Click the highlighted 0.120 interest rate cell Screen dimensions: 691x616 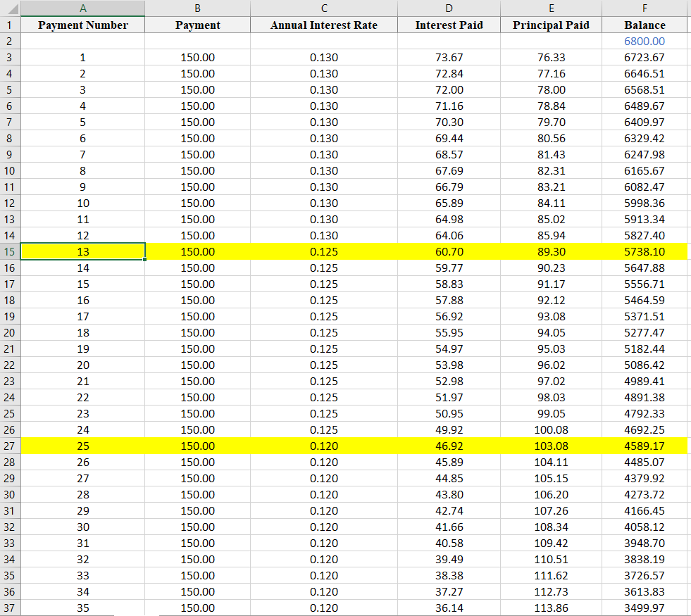[x=324, y=446]
